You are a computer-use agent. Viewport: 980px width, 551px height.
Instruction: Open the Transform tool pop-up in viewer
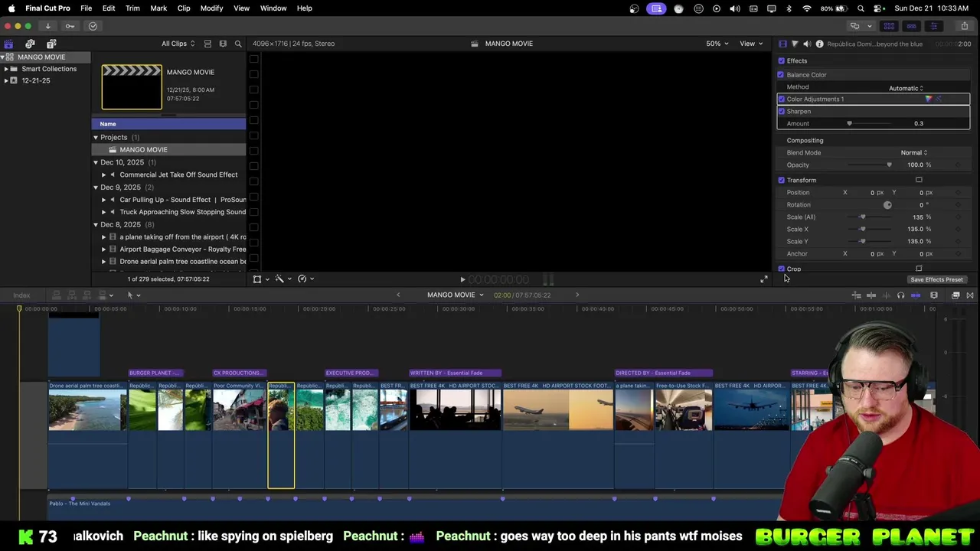pos(260,279)
